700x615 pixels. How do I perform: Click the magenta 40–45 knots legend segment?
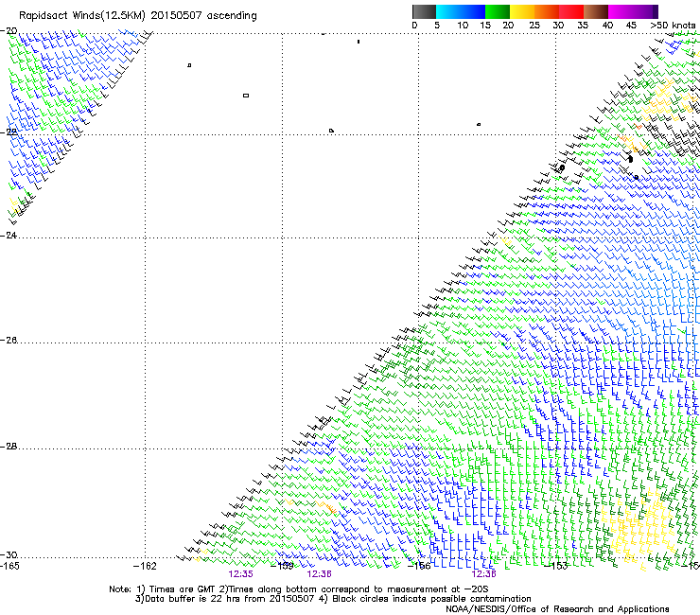click(621, 11)
